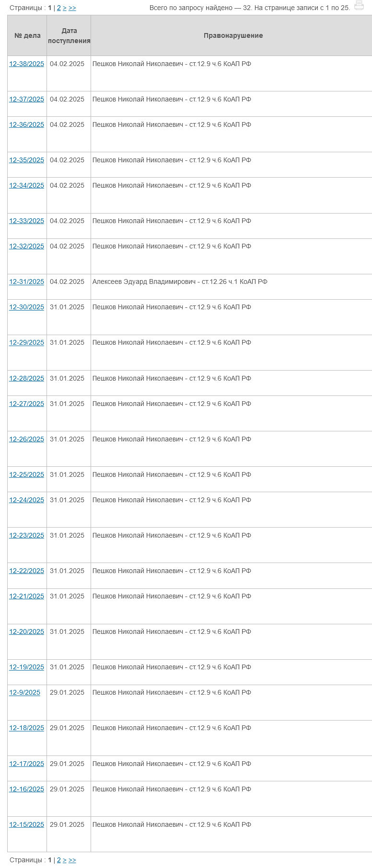This screenshot has height=868, width=372.
Task: Select the '№ дела' column header
Action: pyautogui.click(x=27, y=35)
